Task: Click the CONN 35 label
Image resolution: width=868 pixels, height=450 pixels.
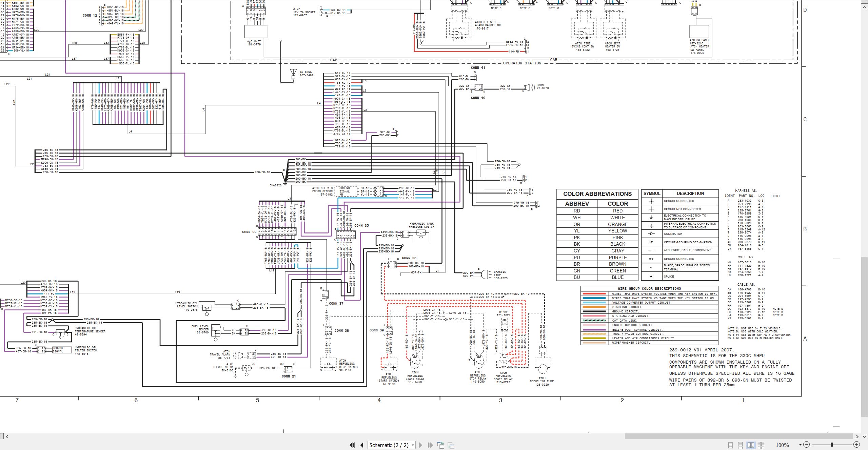Action: [361, 225]
